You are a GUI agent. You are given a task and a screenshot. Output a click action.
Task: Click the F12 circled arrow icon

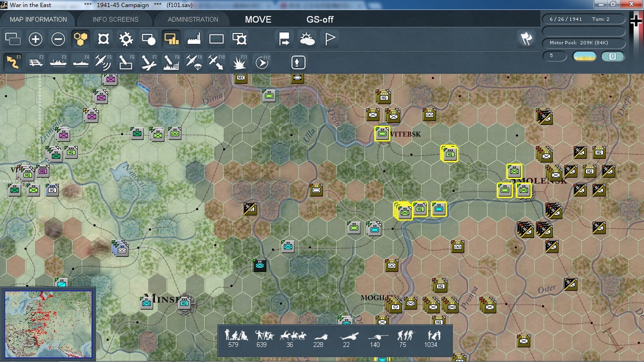point(262,62)
